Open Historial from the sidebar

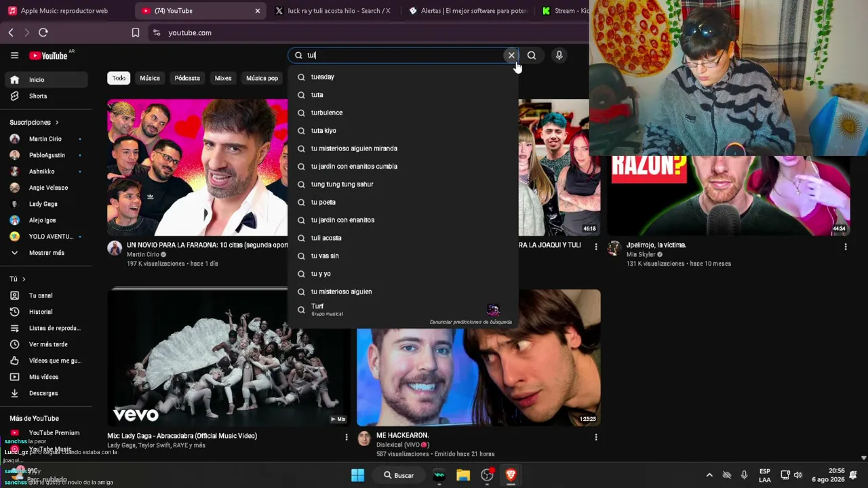(46, 312)
